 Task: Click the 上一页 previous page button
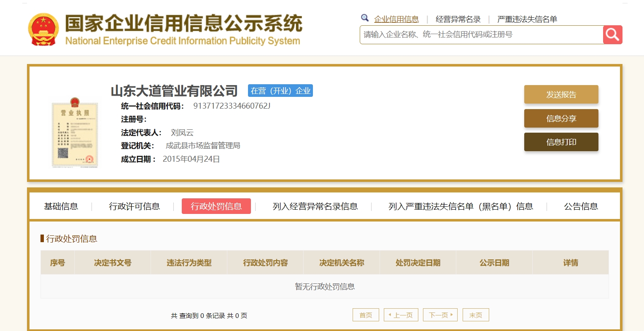coord(401,315)
